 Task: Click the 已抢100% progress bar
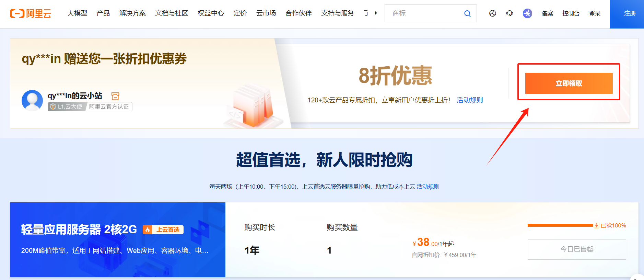pyautogui.click(x=560, y=225)
